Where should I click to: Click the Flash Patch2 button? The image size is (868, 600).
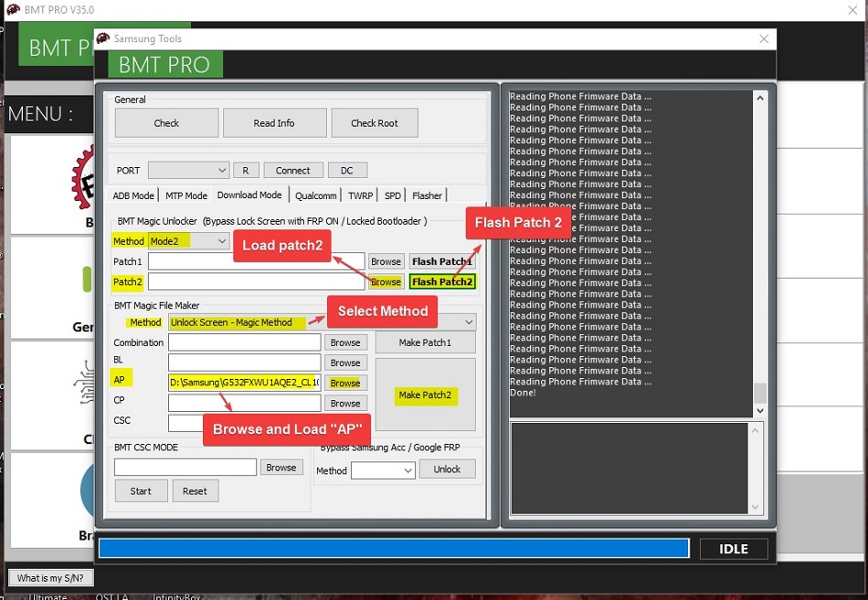(x=442, y=281)
